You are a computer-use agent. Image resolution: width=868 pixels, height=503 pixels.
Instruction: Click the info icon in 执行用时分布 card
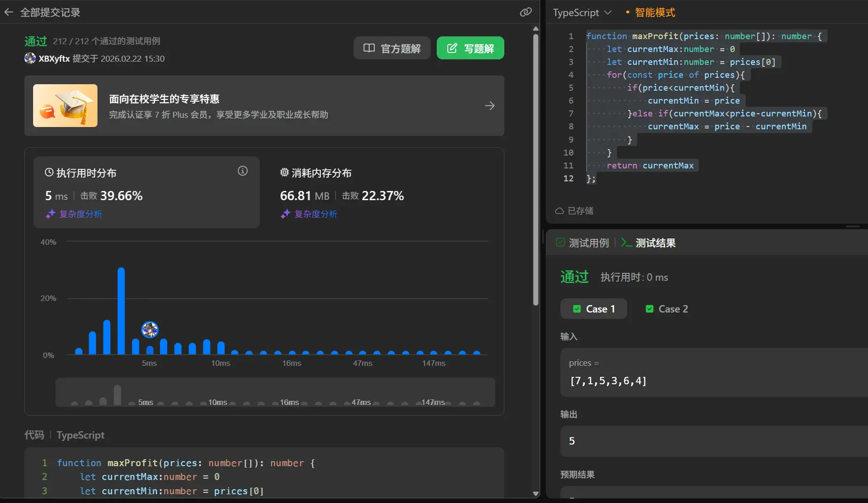tap(243, 171)
